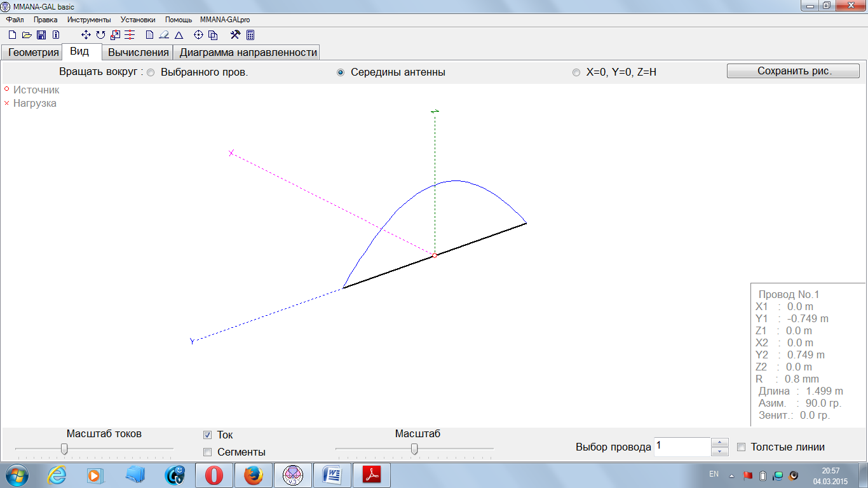Open the Инструменты menu
Image resolution: width=868 pixels, height=488 pixels.
coord(89,20)
